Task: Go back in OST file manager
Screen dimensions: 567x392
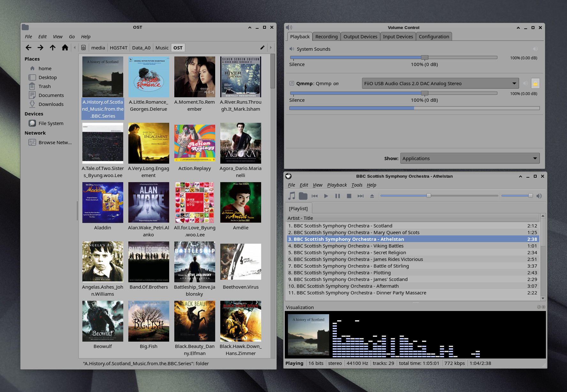Action: click(x=28, y=48)
